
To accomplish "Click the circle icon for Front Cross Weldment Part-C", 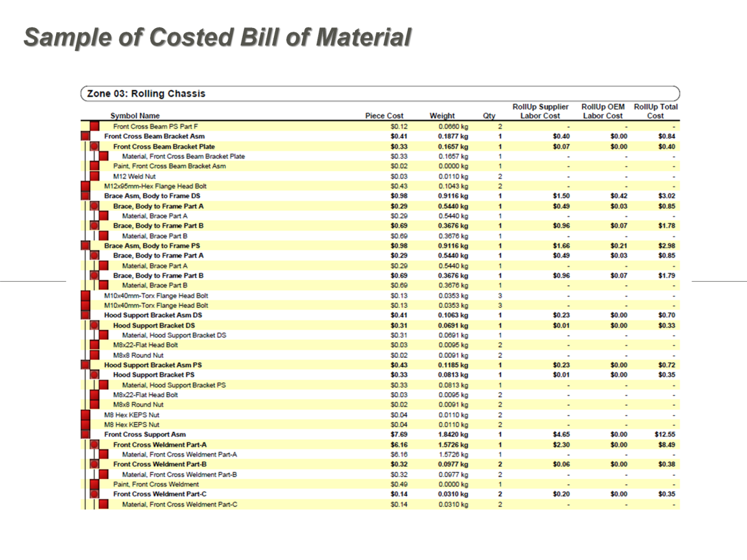I will (x=95, y=494).
